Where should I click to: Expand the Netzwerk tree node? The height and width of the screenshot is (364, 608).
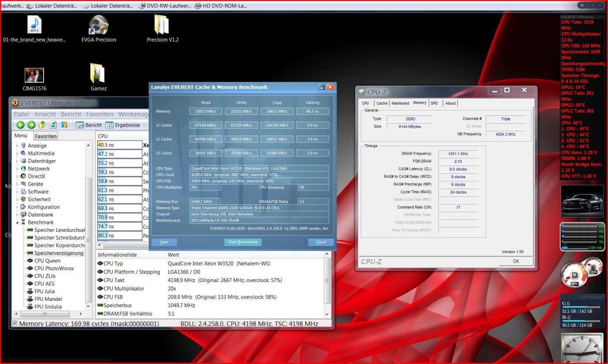click(x=17, y=169)
